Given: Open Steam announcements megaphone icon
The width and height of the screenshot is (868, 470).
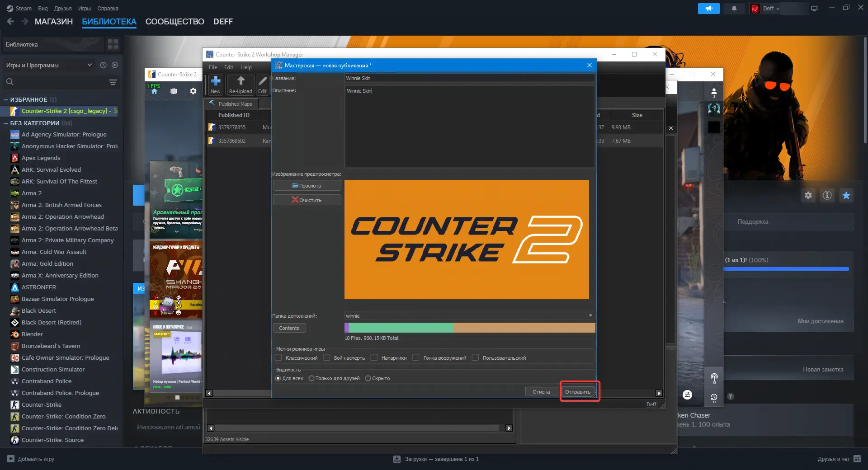Looking at the screenshot, I should point(708,9).
